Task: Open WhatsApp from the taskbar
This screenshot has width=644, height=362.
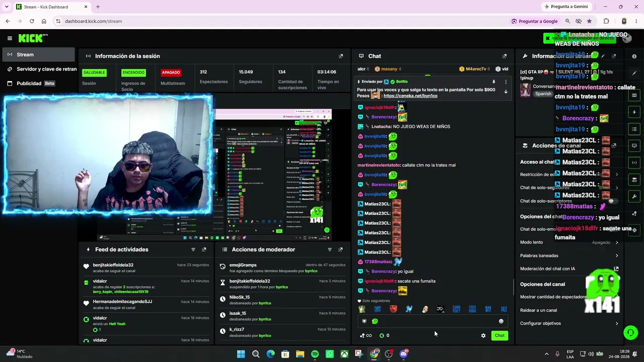Action: [330, 354]
